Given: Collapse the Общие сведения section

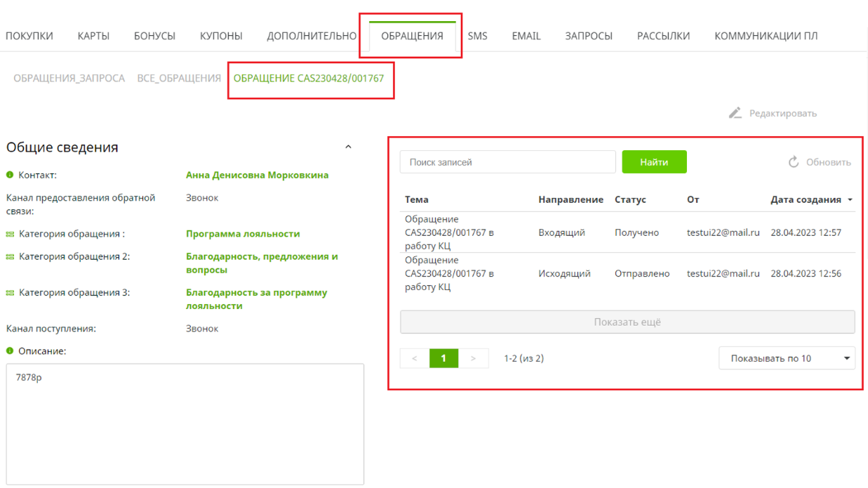Looking at the screenshot, I should point(349,147).
